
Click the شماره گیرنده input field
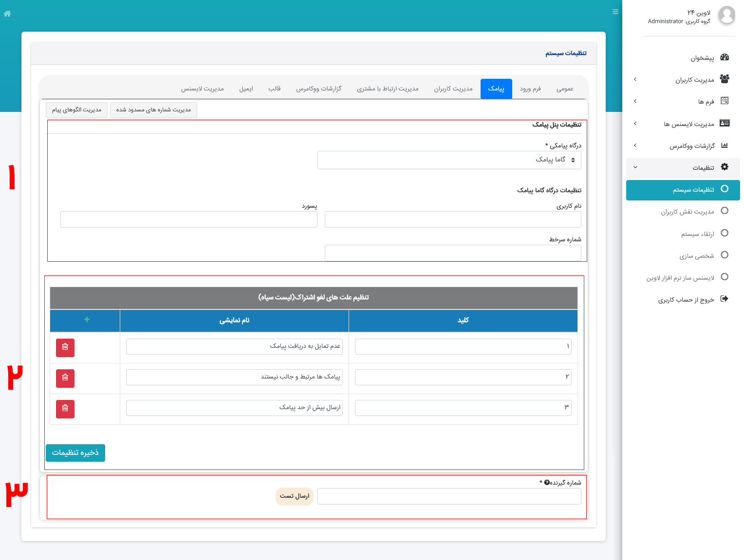(x=449, y=496)
